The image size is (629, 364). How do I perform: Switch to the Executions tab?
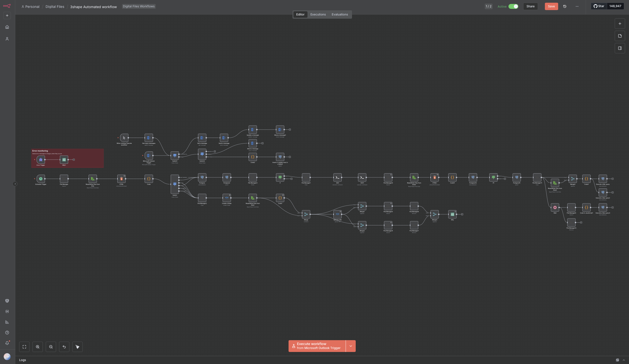(318, 15)
